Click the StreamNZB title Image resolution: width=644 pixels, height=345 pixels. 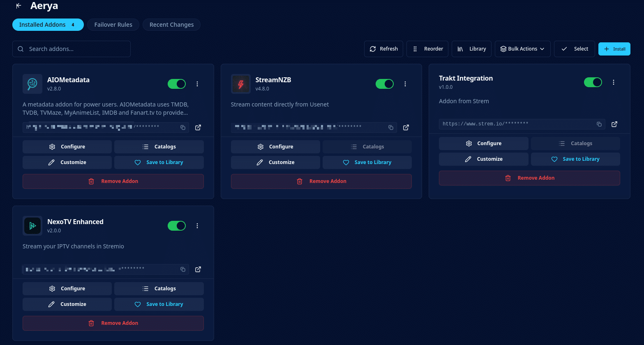tap(273, 80)
